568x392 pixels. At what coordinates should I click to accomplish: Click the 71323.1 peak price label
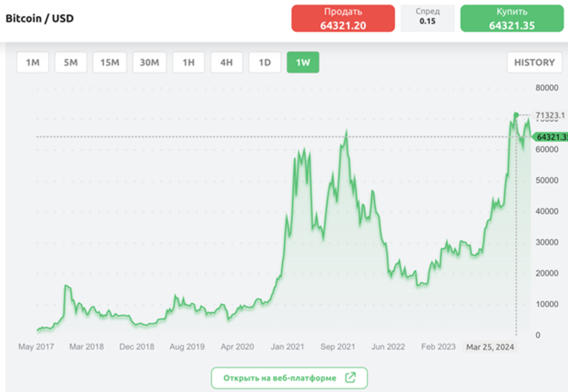click(550, 115)
